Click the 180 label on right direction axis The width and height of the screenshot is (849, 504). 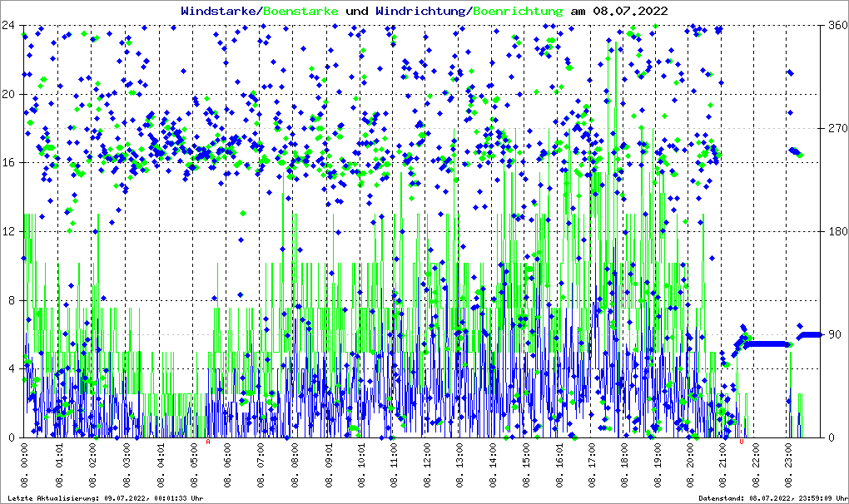click(x=836, y=231)
